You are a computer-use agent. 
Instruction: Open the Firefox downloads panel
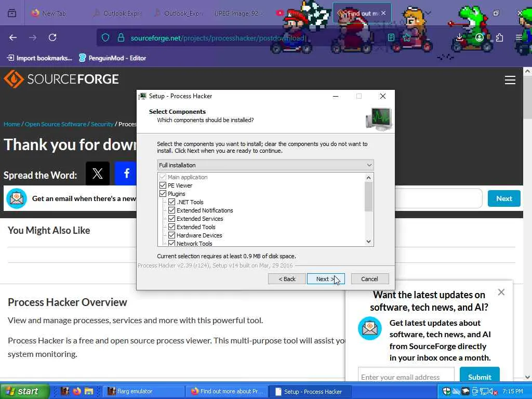click(459, 37)
